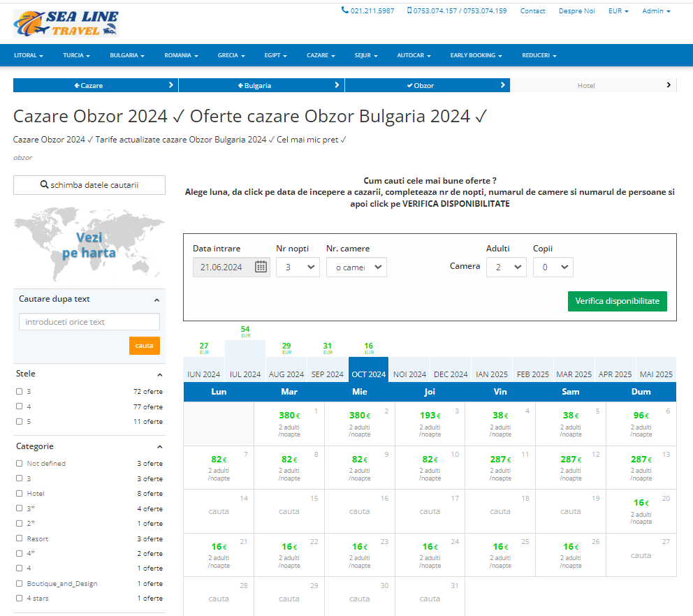Viewport: 693px width, 616px height.
Task: Click the calendar icon in date field
Action: pyautogui.click(x=261, y=267)
